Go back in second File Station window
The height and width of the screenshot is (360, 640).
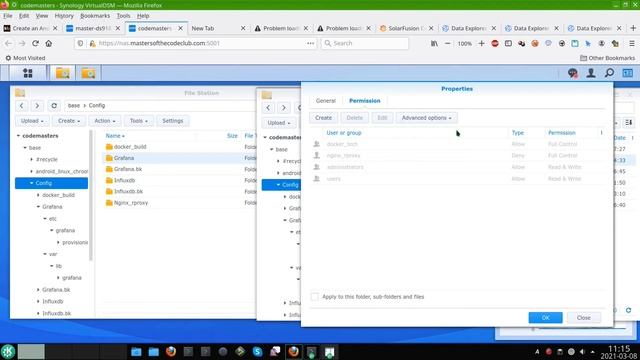tap(268, 108)
